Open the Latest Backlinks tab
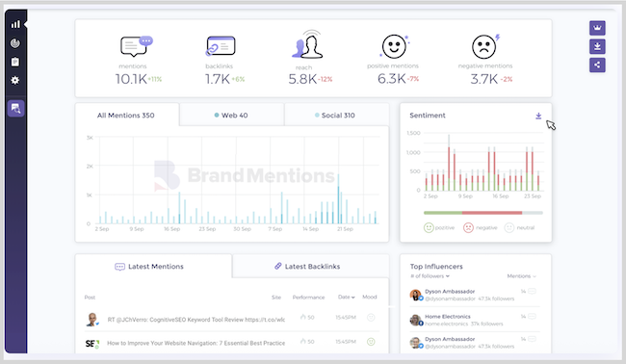Viewport: 626px width, 364px height. point(311,266)
